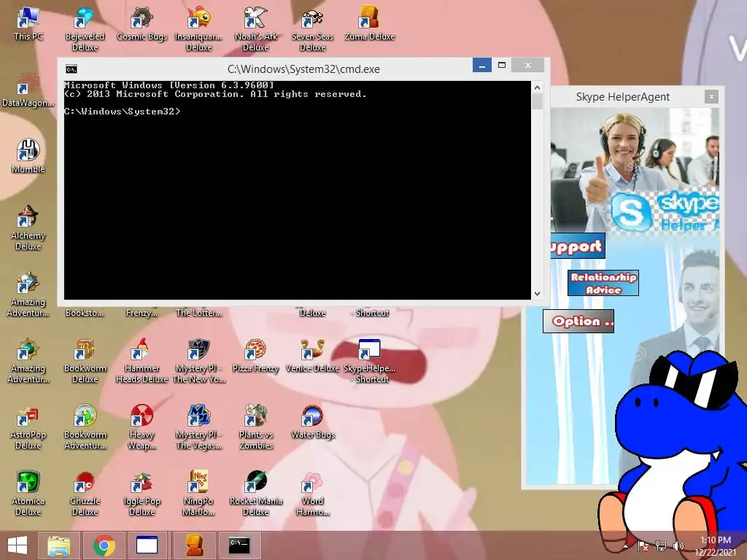Screen dimensions: 747x560
Task: Open the Cosmic Bugs shortcut
Action: click(142, 24)
